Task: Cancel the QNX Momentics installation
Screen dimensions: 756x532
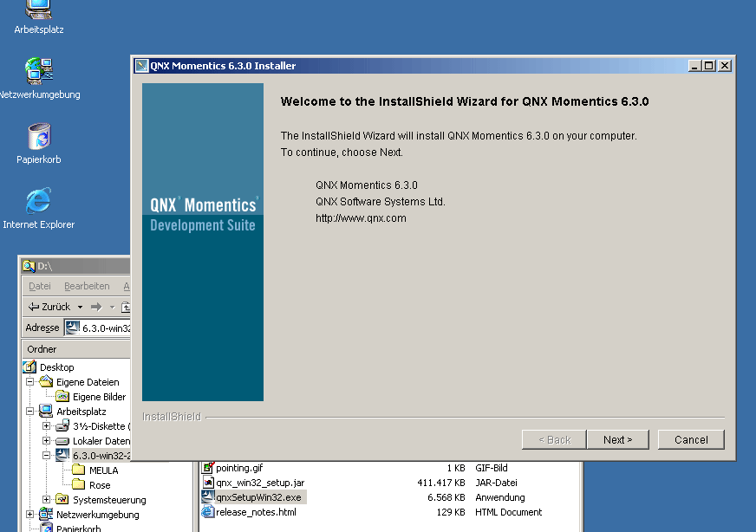Action: coord(690,439)
